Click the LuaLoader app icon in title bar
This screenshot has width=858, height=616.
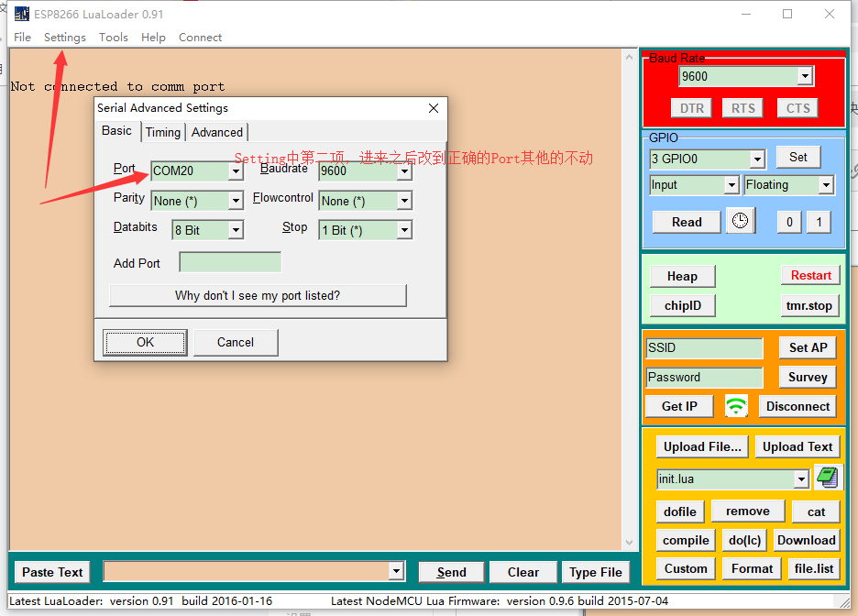click(x=21, y=14)
